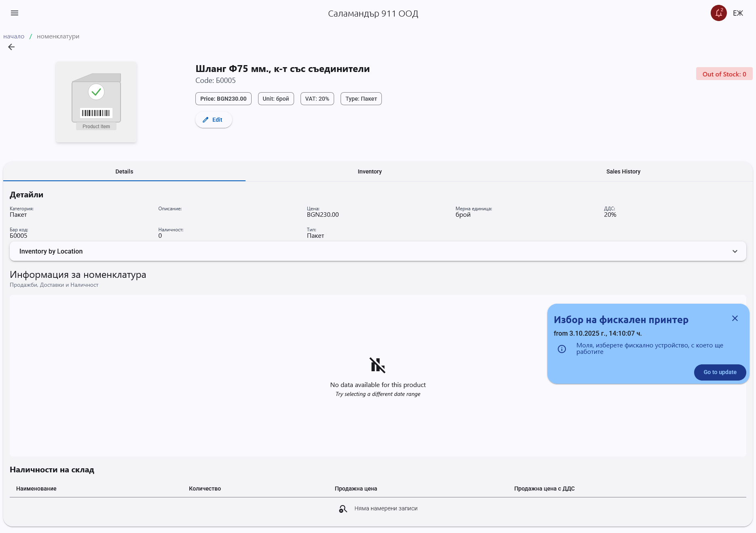Click the Product Item image
The image size is (756, 533).
pos(96,102)
